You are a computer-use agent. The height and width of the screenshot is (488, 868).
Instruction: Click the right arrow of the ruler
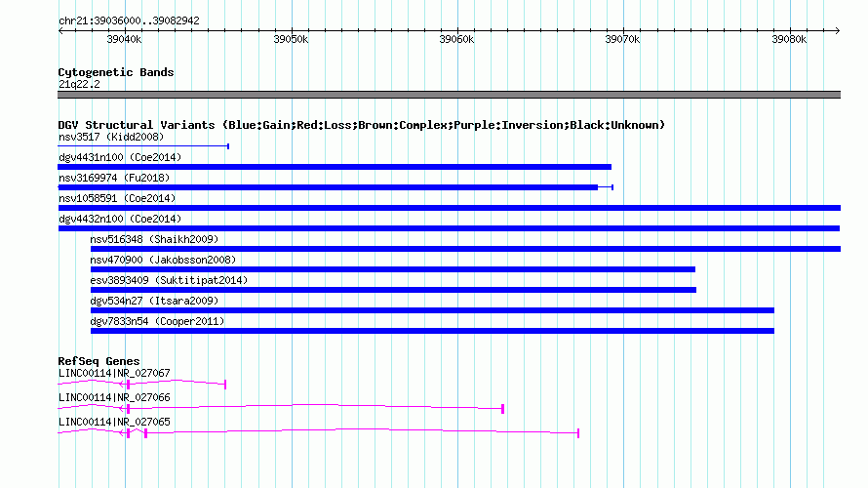pyautogui.click(x=837, y=30)
